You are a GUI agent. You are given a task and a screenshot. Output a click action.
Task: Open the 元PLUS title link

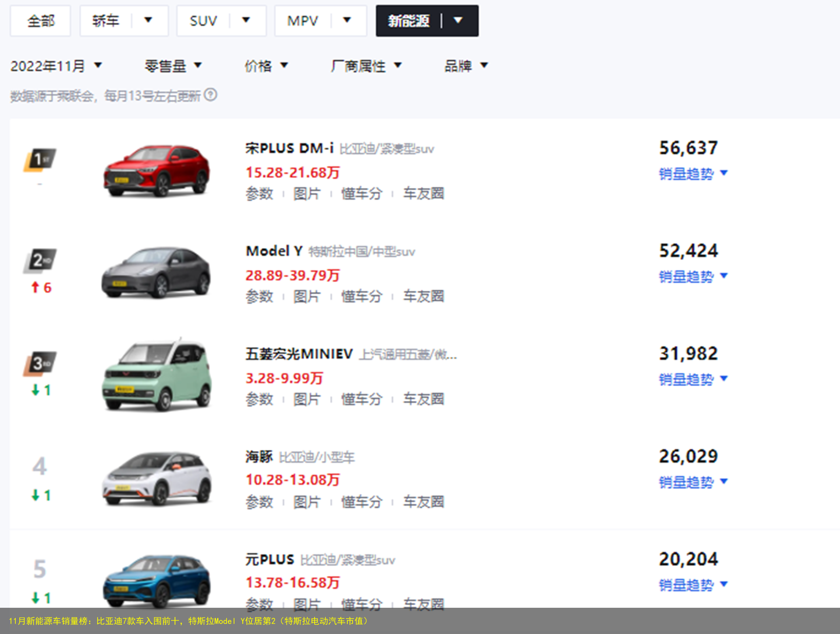269,559
